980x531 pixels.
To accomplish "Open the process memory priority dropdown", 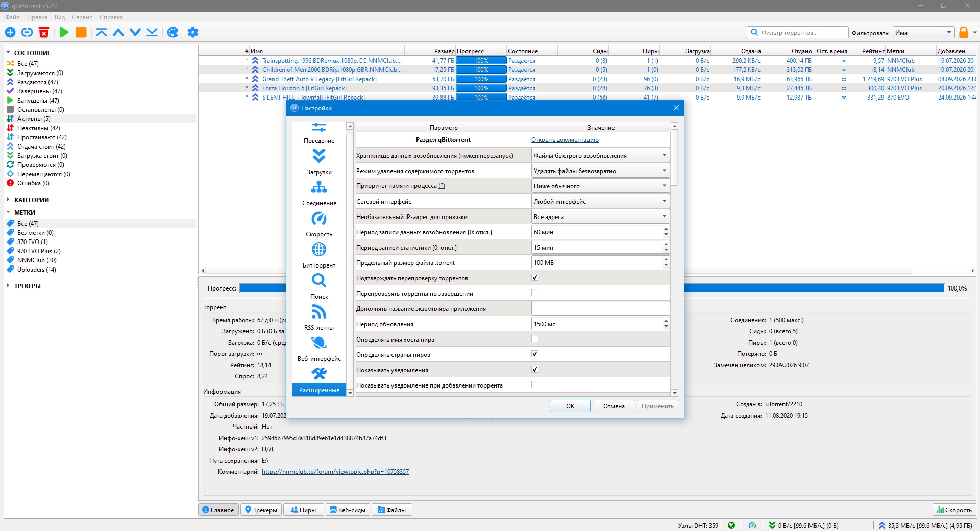I will click(600, 186).
